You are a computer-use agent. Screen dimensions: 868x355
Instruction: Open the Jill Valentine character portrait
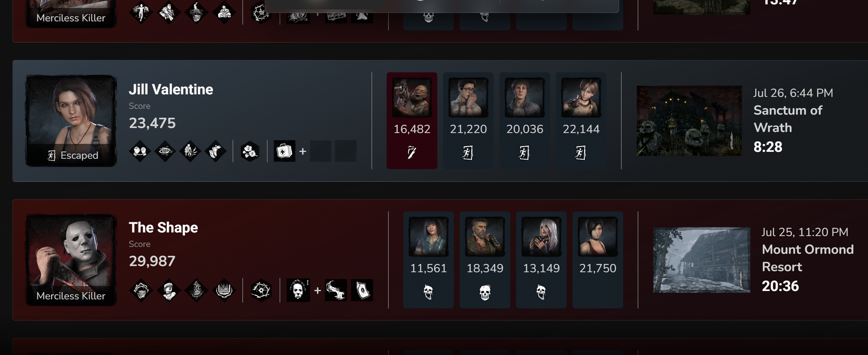(x=71, y=121)
